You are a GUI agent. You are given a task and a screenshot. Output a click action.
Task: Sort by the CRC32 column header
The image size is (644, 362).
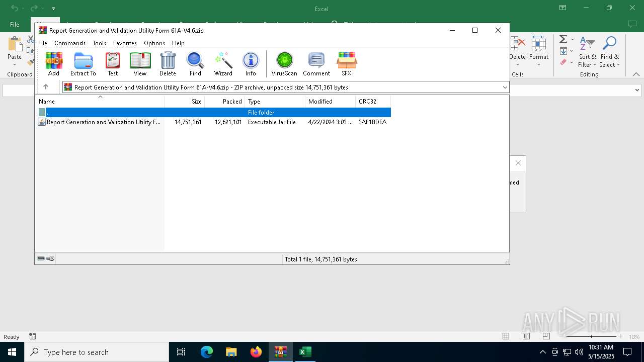tap(373, 102)
